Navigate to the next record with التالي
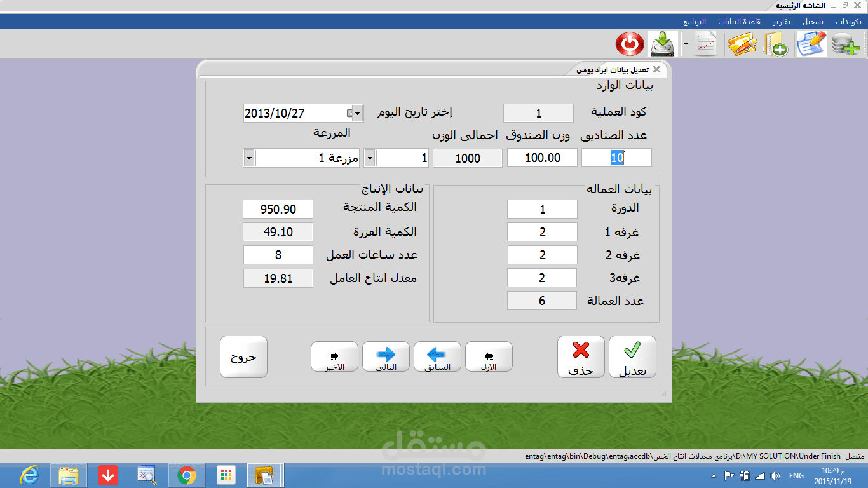 click(386, 356)
